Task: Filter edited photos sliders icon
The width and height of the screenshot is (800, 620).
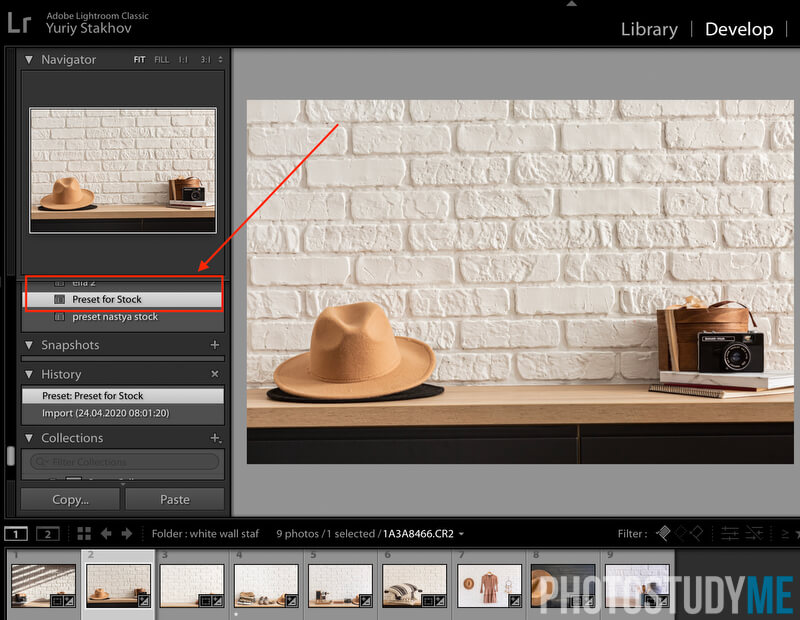Action: [730, 534]
